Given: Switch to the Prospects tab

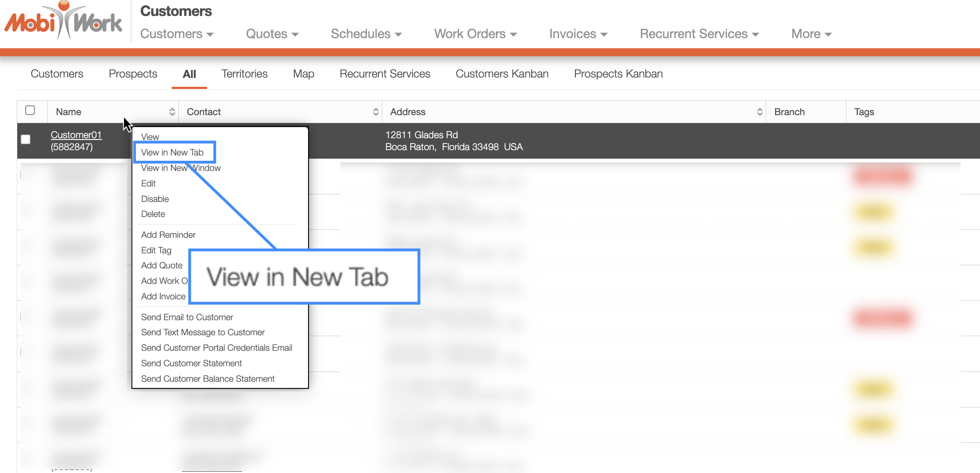Looking at the screenshot, I should (133, 74).
